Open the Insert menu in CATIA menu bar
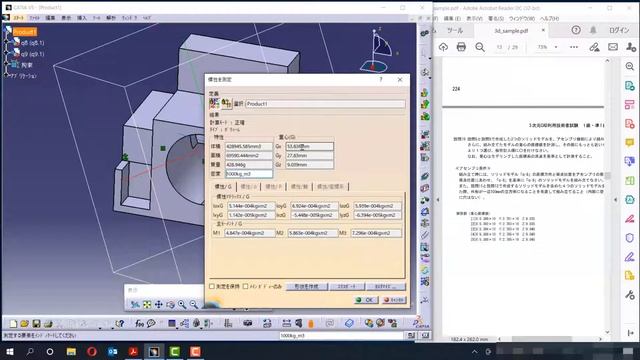 point(82,18)
